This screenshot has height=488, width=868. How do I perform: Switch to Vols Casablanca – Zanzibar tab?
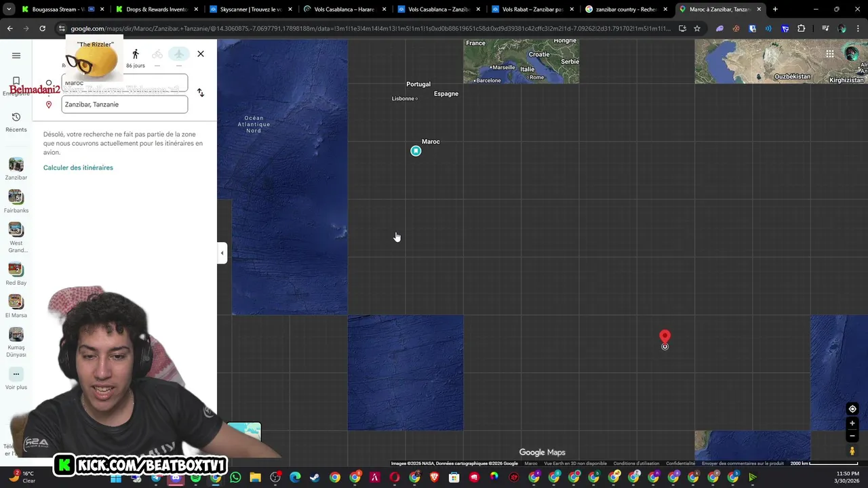[x=438, y=9]
